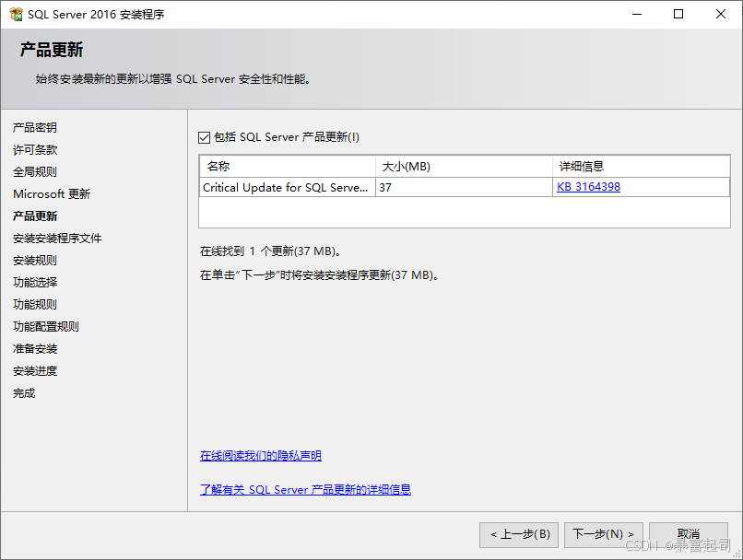Click the 取消 cancel button
743x560 pixels.
coord(688,535)
